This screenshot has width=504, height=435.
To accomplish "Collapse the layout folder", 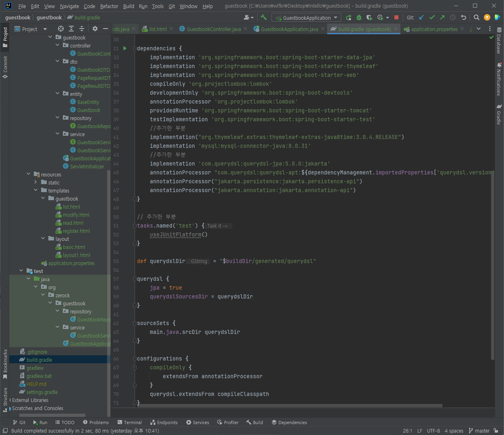I will click(x=43, y=239).
